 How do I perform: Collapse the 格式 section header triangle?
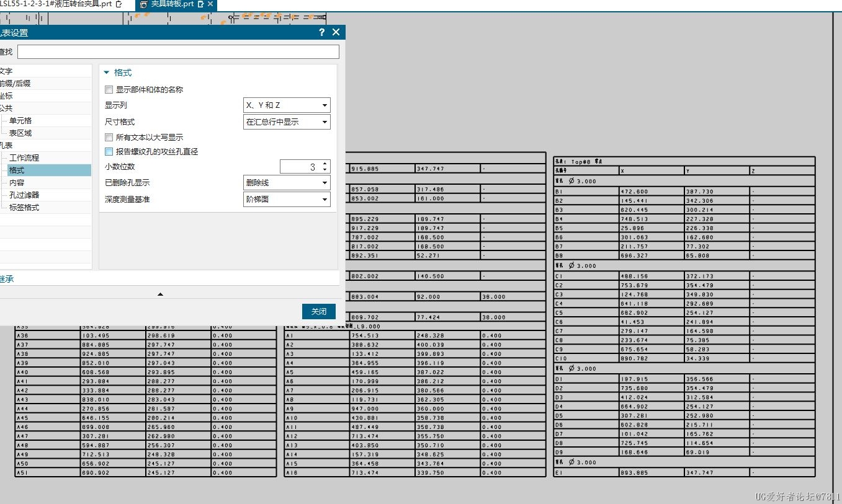click(x=106, y=73)
